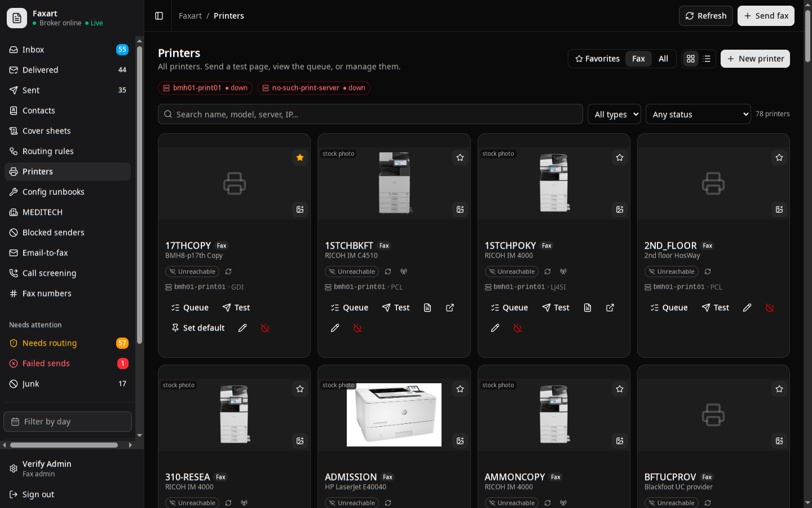Click the Refresh button

[x=706, y=16]
